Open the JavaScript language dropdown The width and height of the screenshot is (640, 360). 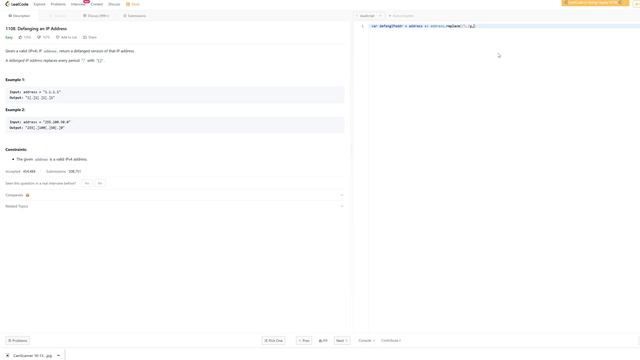369,16
